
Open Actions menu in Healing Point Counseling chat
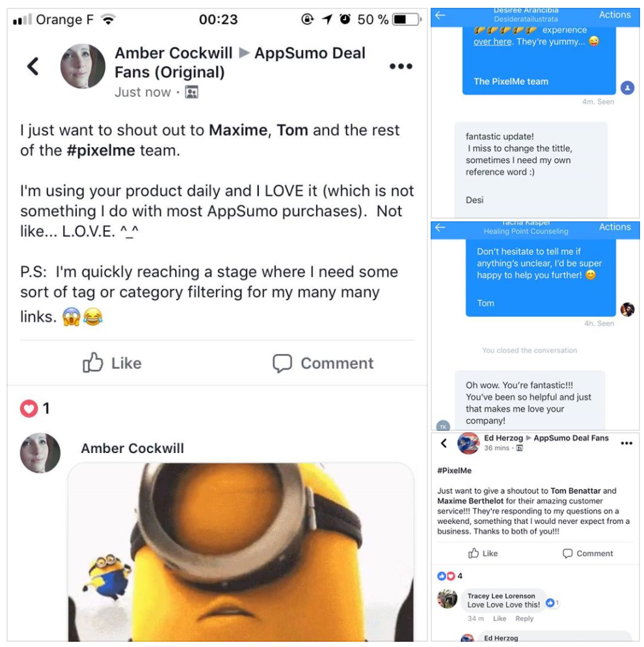pos(614,227)
